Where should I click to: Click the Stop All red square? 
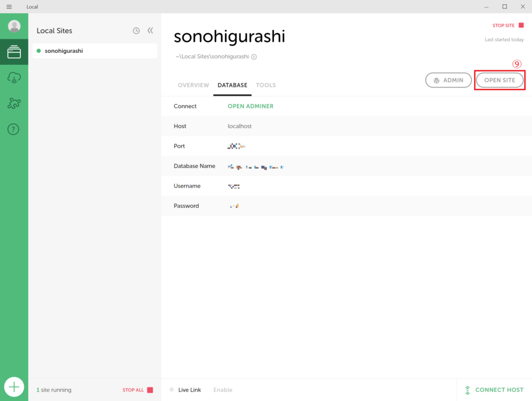pos(150,390)
